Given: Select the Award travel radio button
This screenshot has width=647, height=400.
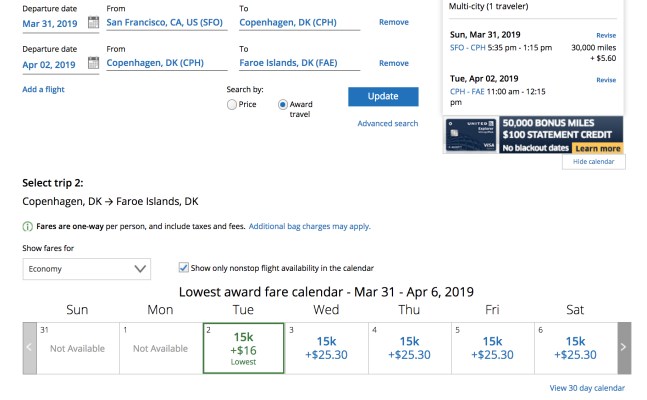Looking at the screenshot, I should coord(283,104).
